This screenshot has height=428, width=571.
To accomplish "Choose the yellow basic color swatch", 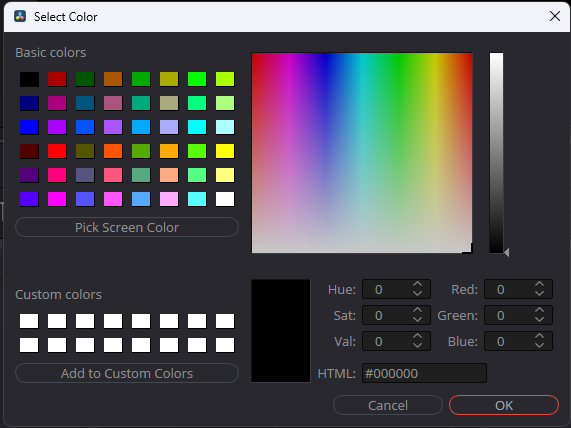I will [x=225, y=151].
